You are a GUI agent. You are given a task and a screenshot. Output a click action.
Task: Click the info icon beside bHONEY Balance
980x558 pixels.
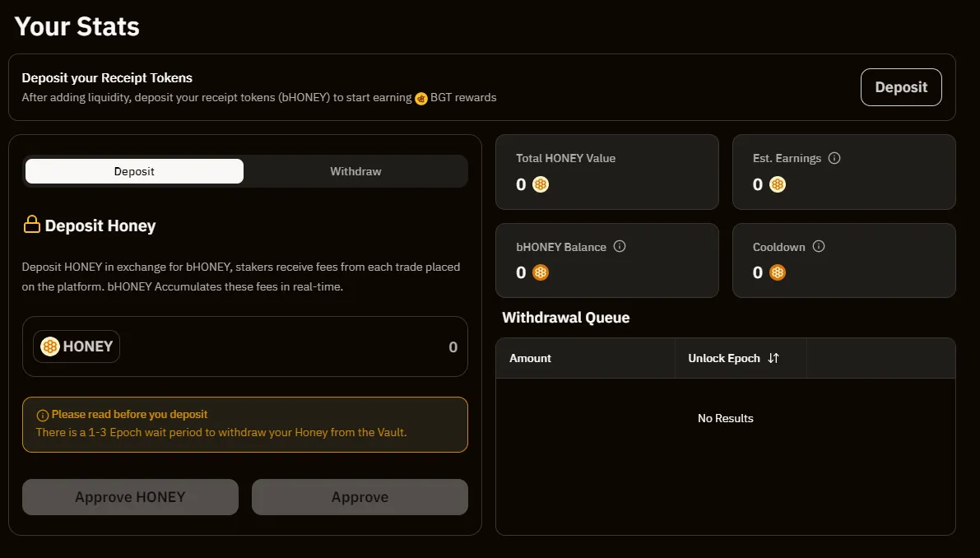[620, 246]
